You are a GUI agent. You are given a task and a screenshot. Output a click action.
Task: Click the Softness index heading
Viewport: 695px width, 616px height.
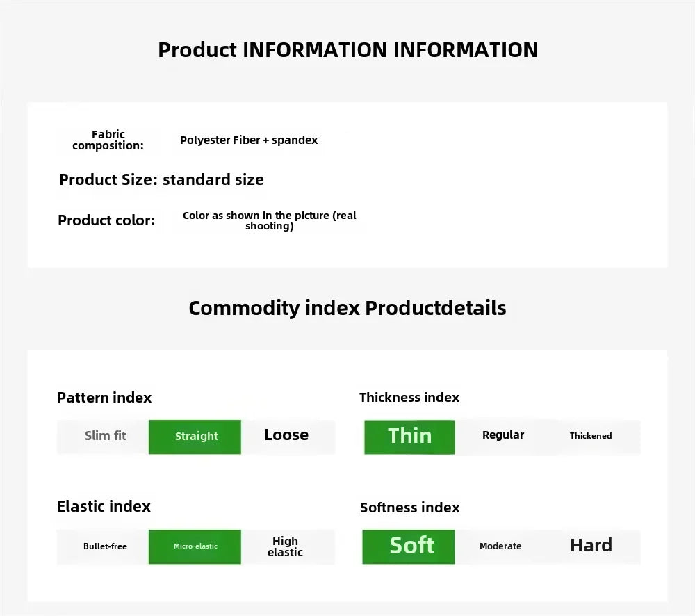tap(409, 508)
